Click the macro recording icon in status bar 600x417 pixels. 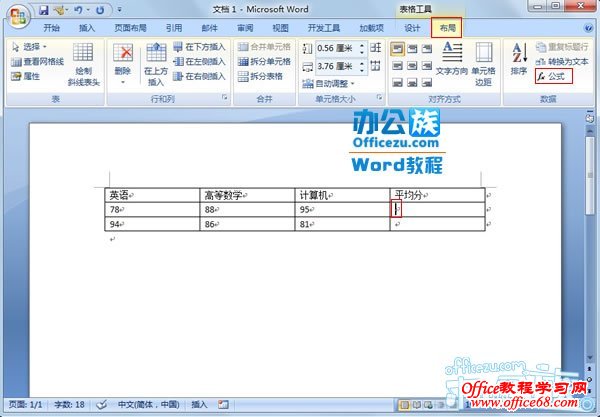click(x=223, y=404)
